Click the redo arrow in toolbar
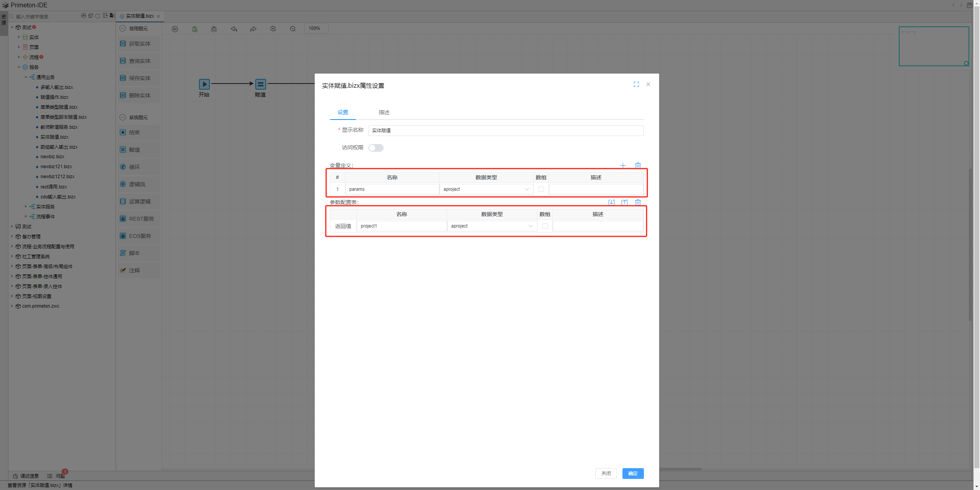980x490 pixels. tap(253, 29)
